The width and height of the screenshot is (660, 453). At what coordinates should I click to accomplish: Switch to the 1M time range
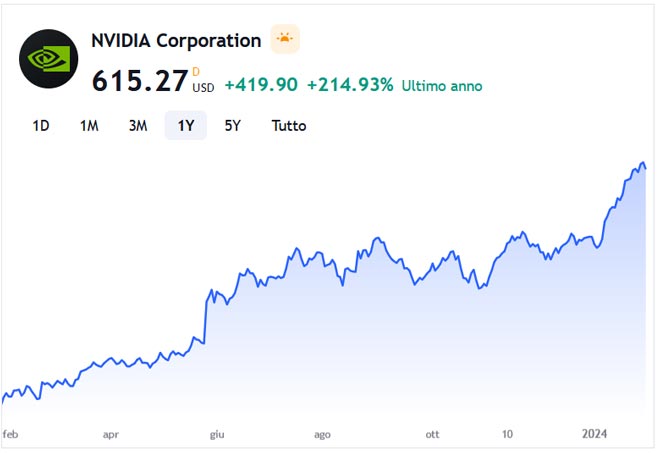click(89, 126)
